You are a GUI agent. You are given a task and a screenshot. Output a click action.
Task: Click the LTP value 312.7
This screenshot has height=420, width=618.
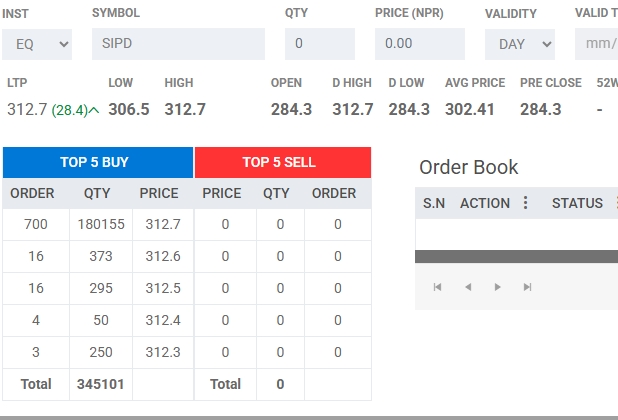point(27,109)
